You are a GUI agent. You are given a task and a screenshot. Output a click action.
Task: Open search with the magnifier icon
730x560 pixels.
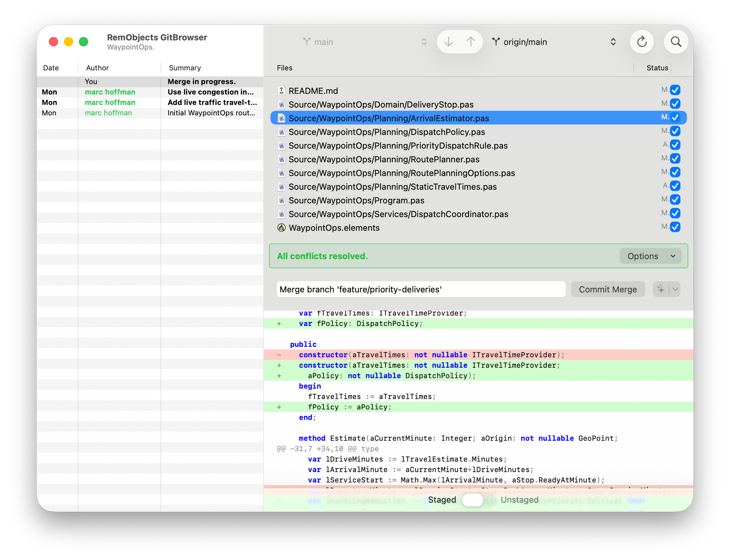[x=676, y=42]
